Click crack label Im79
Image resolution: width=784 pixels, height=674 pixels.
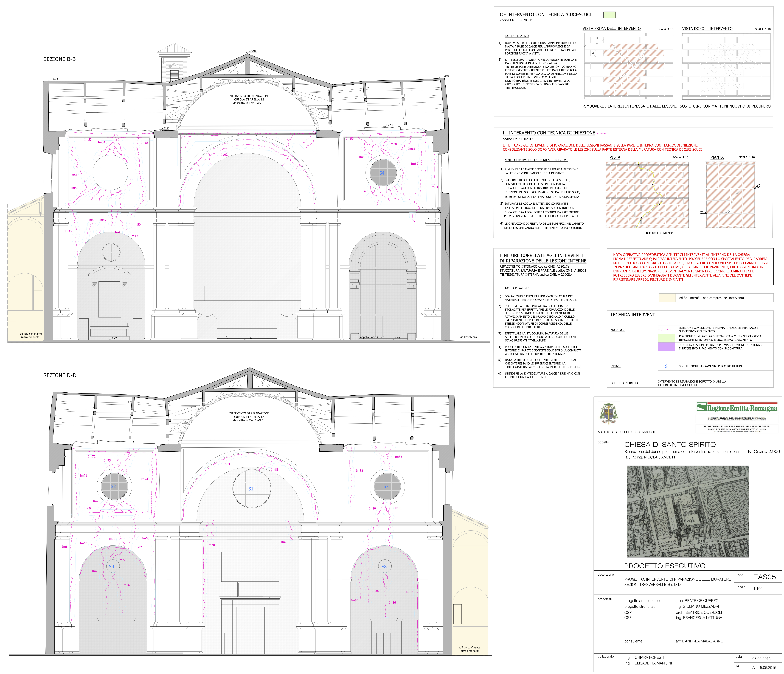[285, 542]
